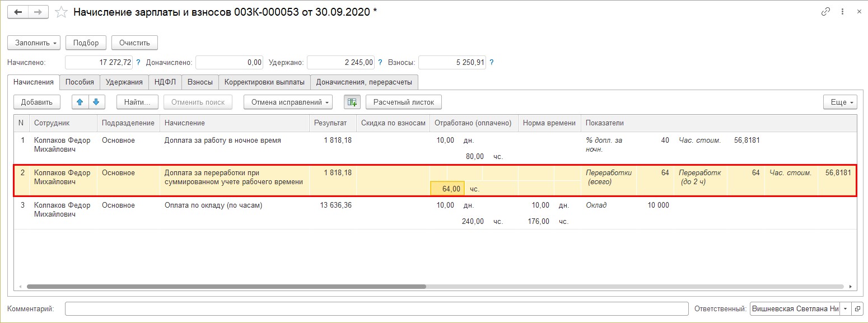Click the Очистить button
868x323 pixels.
coord(134,43)
